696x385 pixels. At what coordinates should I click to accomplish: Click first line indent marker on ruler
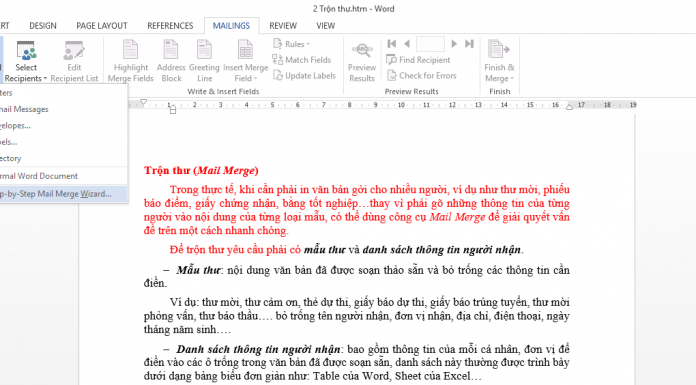point(143,102)
